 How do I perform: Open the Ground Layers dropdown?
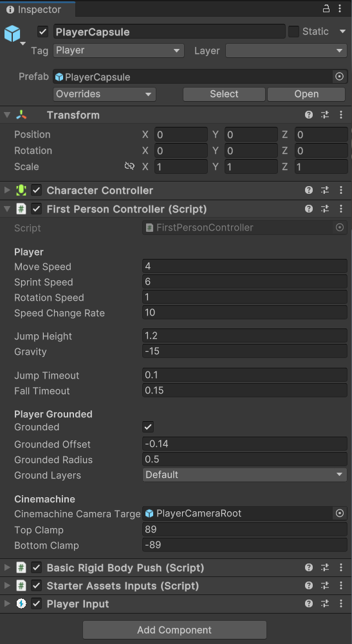pyautogui.click(x=245, y=475)
